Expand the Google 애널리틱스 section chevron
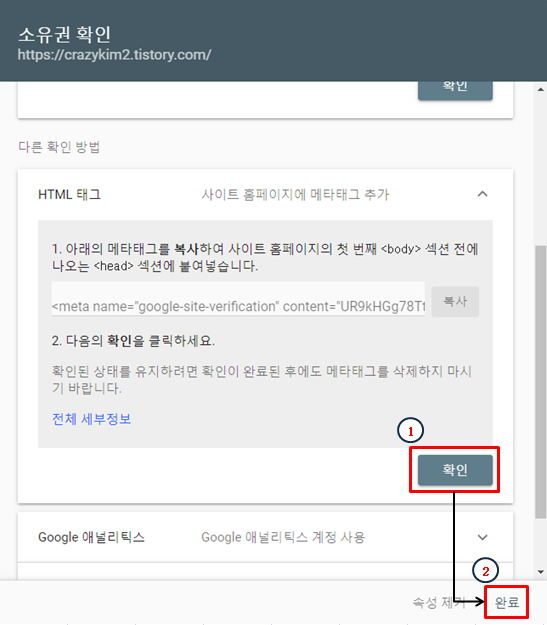547x625 pixels. click(x=482, y=537)
